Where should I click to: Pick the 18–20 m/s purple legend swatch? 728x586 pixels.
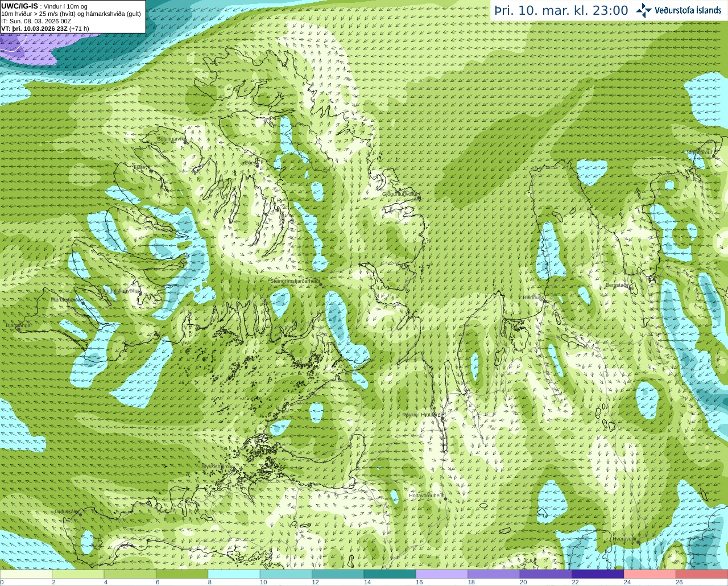click(494, 574)
